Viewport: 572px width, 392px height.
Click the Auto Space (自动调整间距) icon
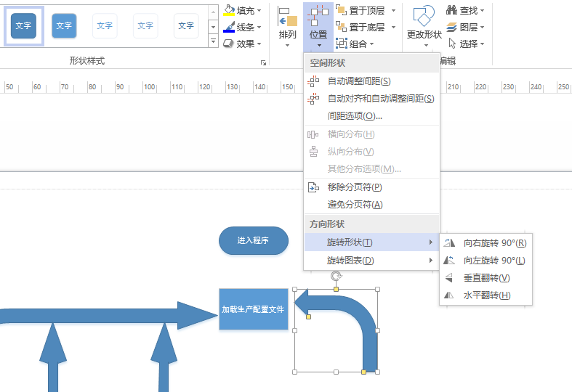pyautogui.click(x=313, y=81)
